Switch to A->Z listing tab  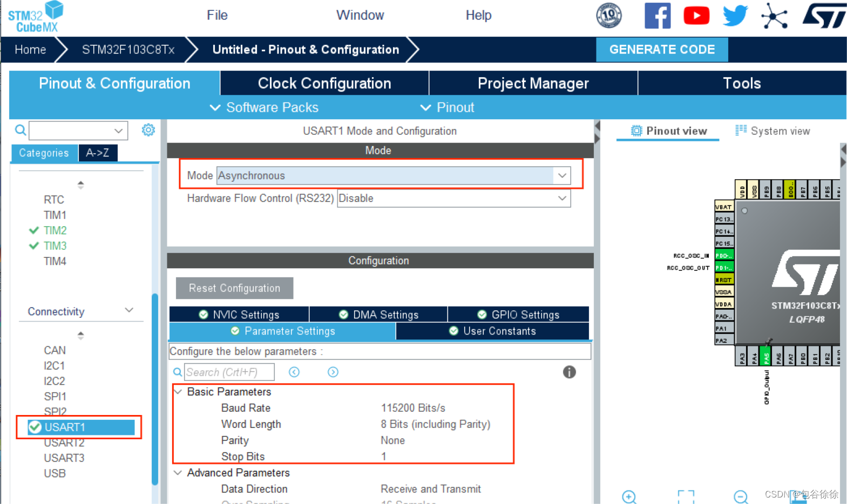coord(98,153)
